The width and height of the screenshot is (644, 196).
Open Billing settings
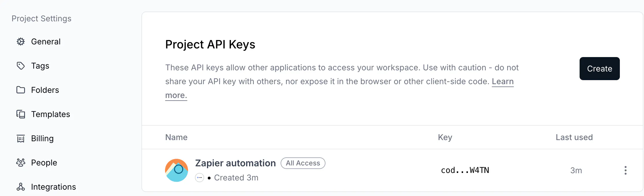[x=42, y=138]
